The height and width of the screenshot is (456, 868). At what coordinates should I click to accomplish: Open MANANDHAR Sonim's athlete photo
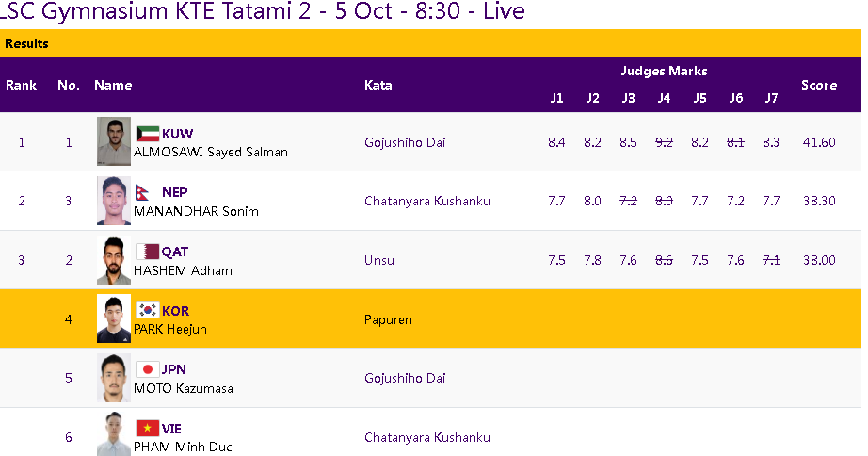114,201
